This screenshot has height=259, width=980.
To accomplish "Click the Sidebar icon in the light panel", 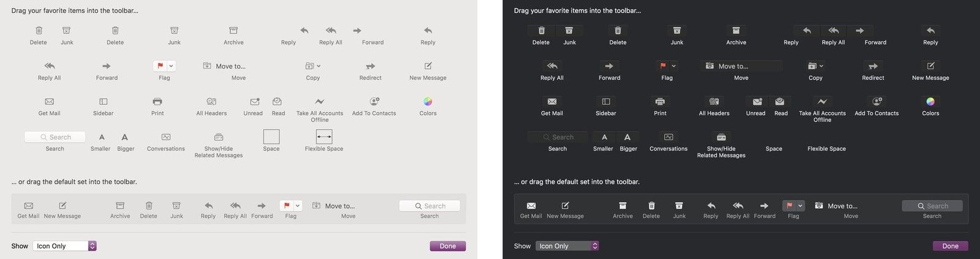I will (x=103, y=102).
